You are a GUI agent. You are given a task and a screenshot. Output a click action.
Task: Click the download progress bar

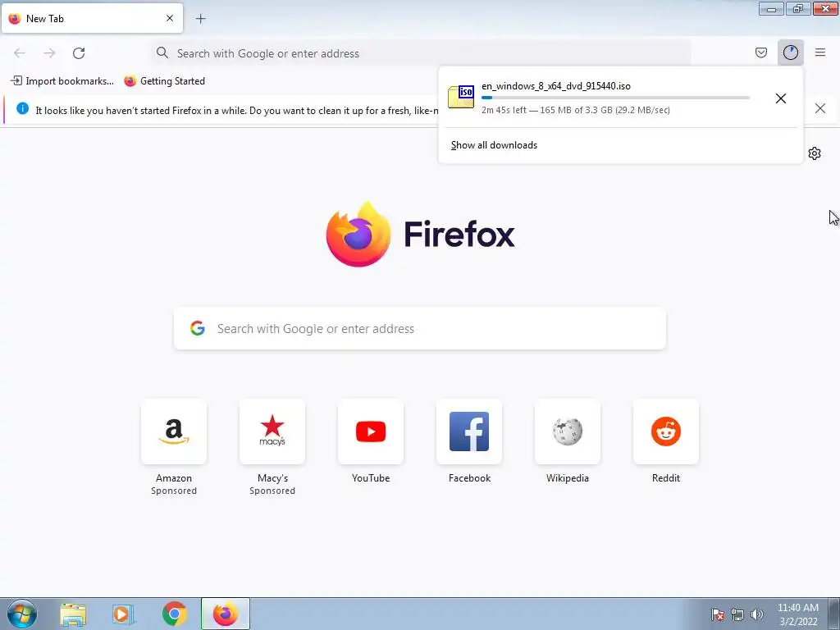click(x=615, y=98)
